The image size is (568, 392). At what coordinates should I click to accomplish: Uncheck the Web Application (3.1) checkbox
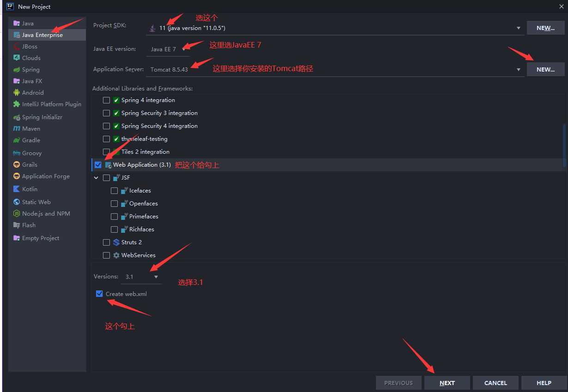tap(98, 165)
